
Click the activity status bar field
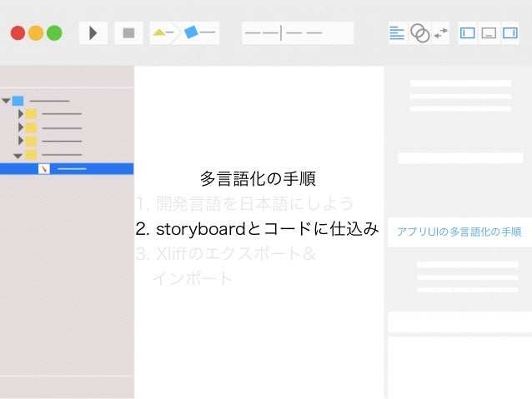[x=298, y=32]
